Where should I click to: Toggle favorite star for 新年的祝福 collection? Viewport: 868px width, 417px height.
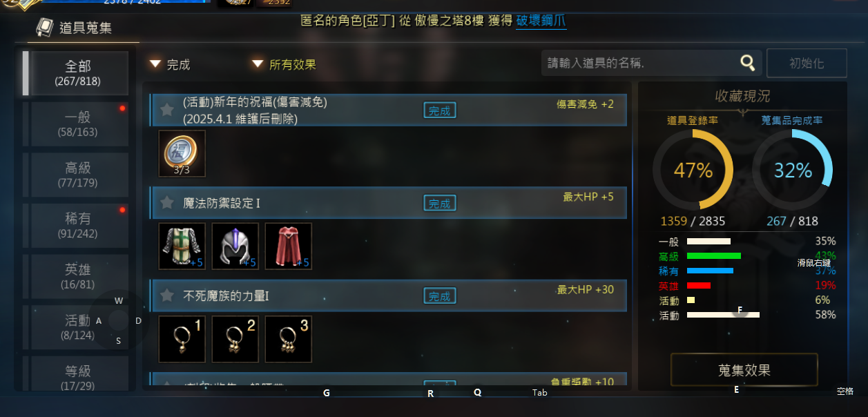(166, 110)
